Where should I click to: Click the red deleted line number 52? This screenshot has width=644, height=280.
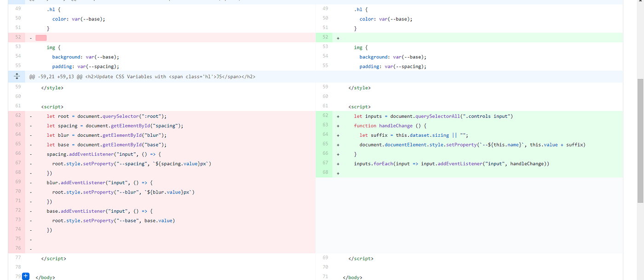click(x=18, y=37)
